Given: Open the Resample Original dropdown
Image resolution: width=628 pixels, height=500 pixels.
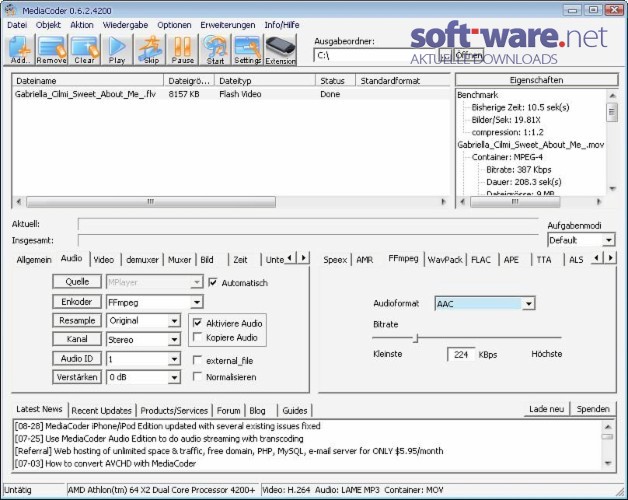Looking at the screenshot, I should click(x=174, y=321).
